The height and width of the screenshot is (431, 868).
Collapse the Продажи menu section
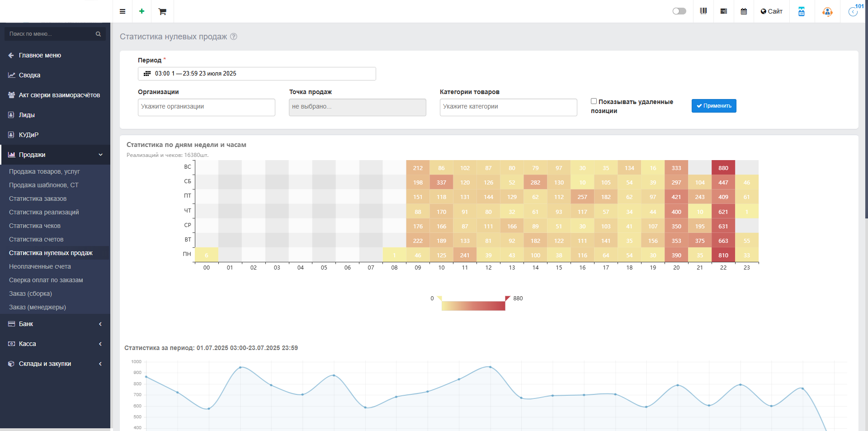55,155
